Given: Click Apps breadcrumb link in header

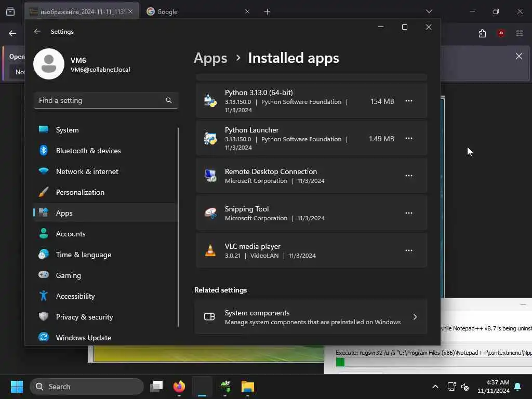Looking at the screenshot, I should click(x=210, y=58).
